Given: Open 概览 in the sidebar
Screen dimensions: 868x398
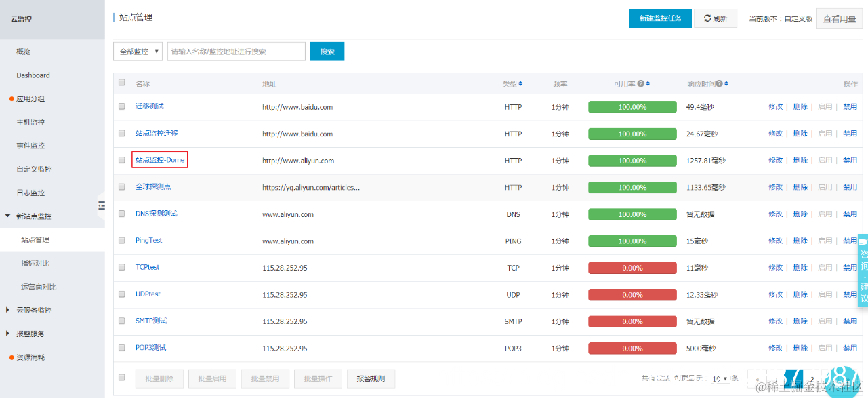Looking at the screenshot, I should click(24, 52).
